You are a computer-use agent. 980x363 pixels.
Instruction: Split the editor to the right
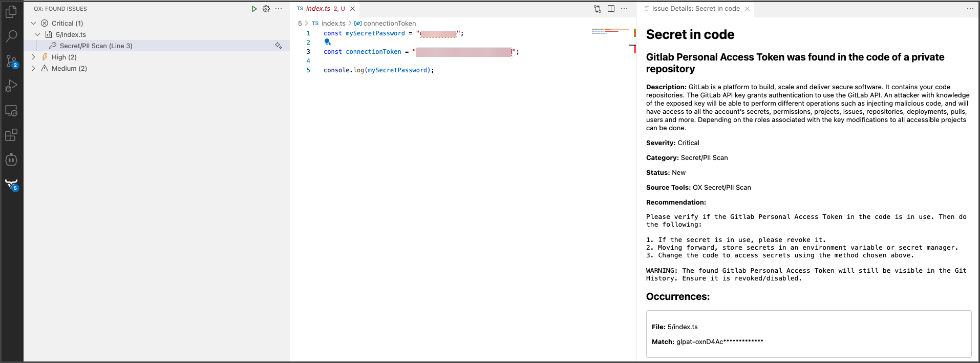point(611,9)
